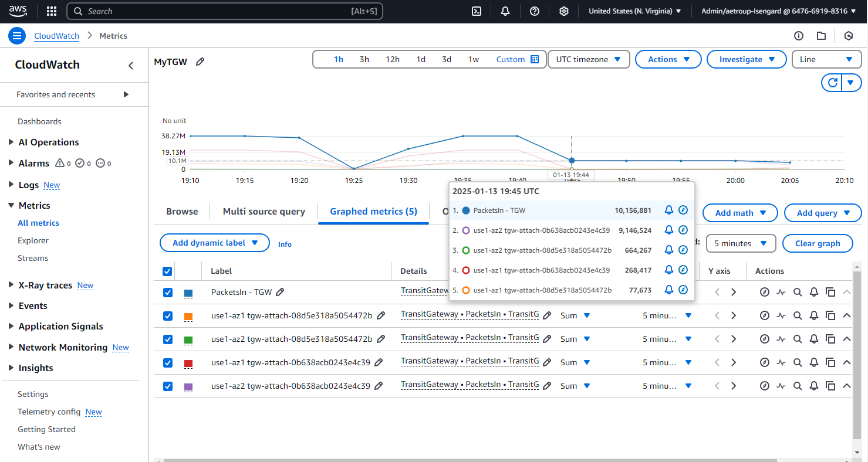This screenshot has width=868, height=462.
Task: Click the anomaly detection pulse icon on last row
Action: coord(781,386)
